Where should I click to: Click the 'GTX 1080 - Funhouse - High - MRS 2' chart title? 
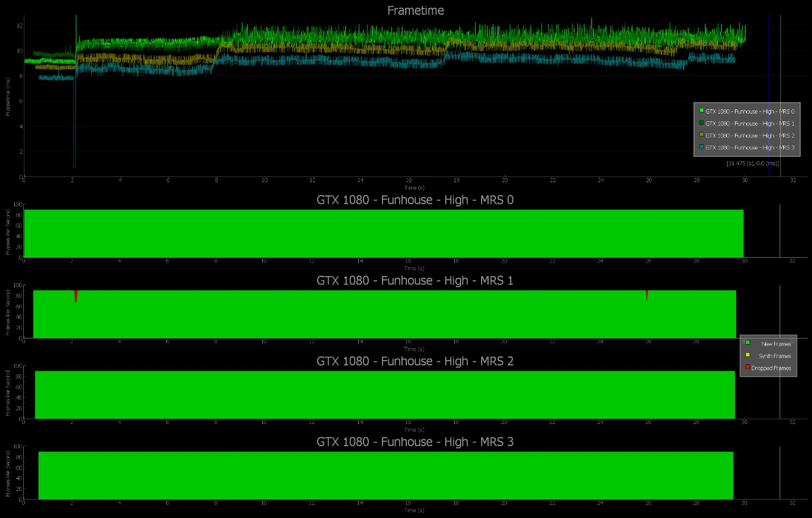tap(415, 362)
